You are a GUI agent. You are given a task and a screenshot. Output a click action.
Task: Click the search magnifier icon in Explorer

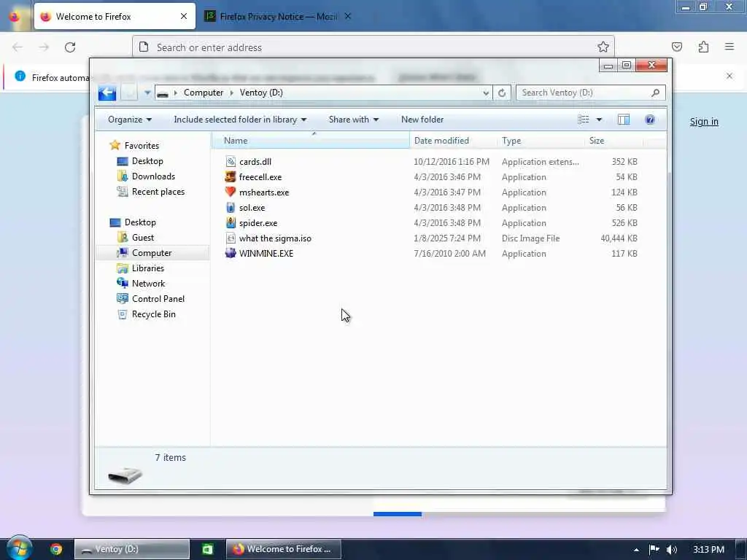tap(656, 93)
